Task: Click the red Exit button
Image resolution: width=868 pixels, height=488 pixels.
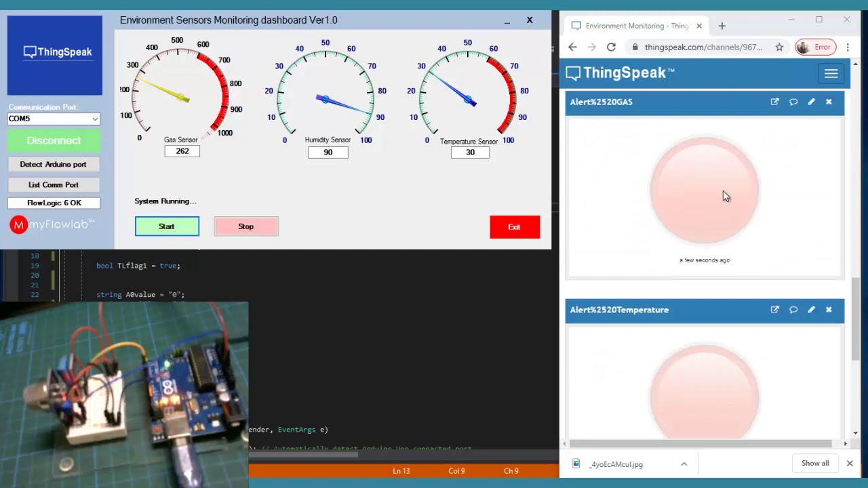Action: point(515,227)
